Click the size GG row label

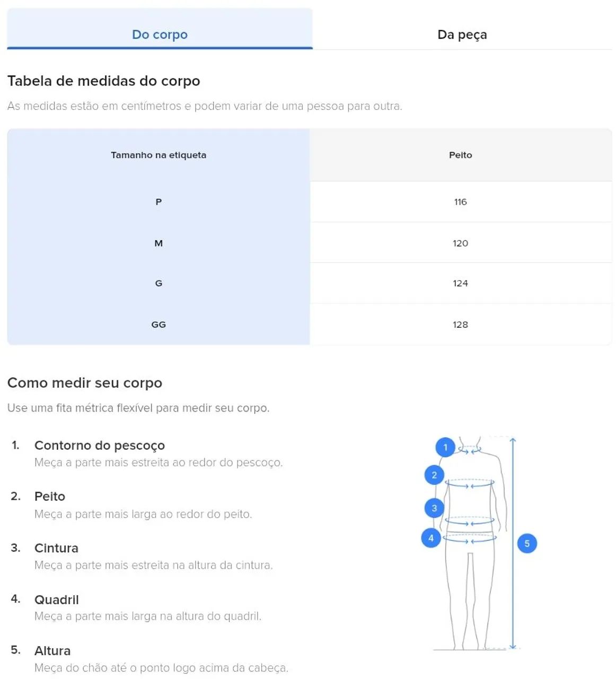click(x=159, y=325)
